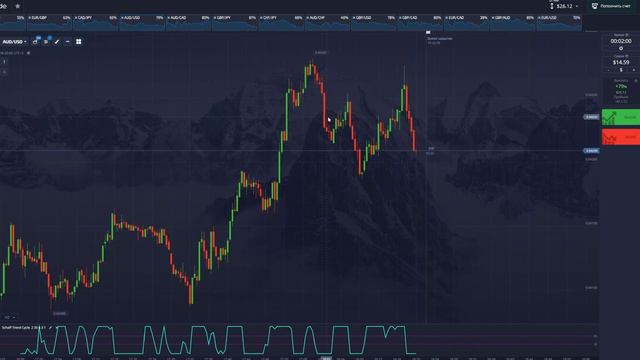Screen dimensions: 640x360
Task: Click the green buy higher button
Action: click(621, 117)
